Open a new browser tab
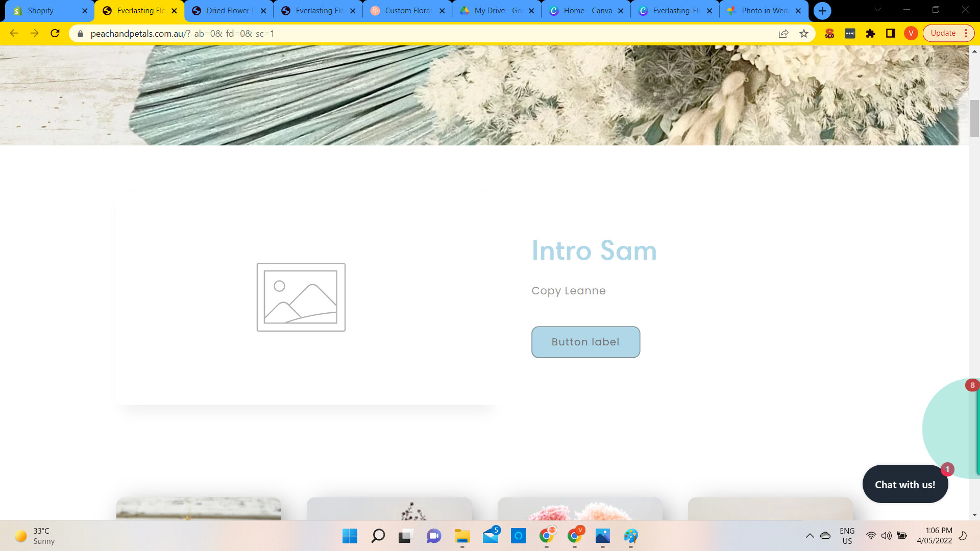Image resolution: width=980 pixels, height=551 pixels. tap(822, 11)
